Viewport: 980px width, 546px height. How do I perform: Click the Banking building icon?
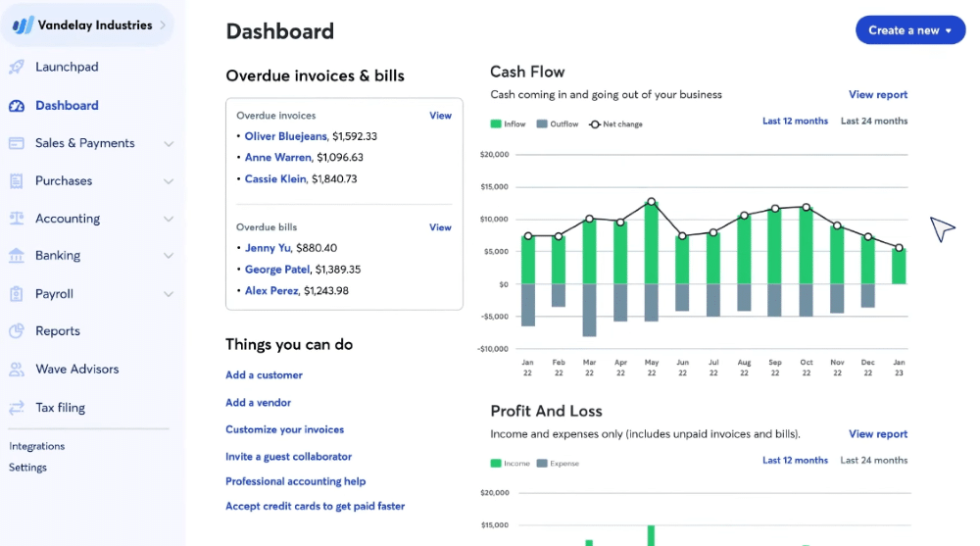(17, 256)
